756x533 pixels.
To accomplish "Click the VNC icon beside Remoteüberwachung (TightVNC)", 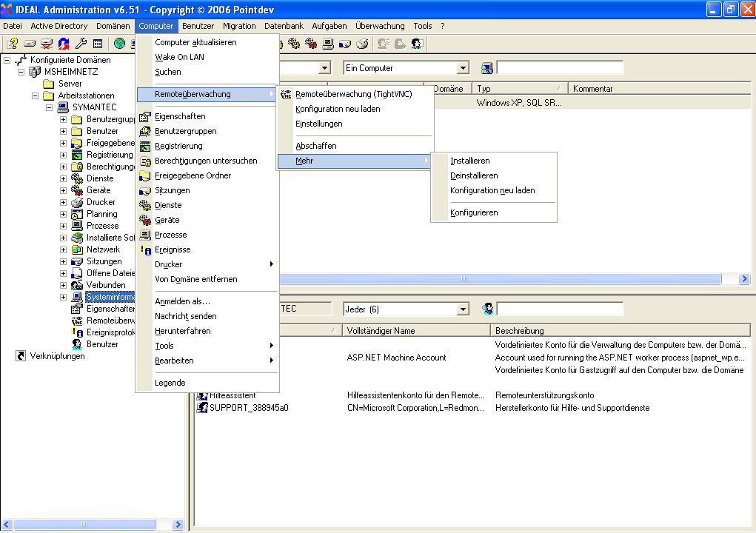I will 287,94.
